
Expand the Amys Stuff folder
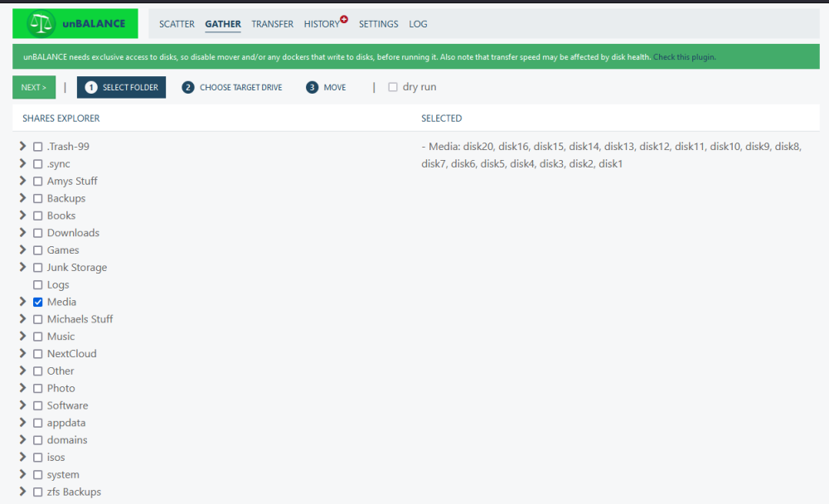pos(22,181)
